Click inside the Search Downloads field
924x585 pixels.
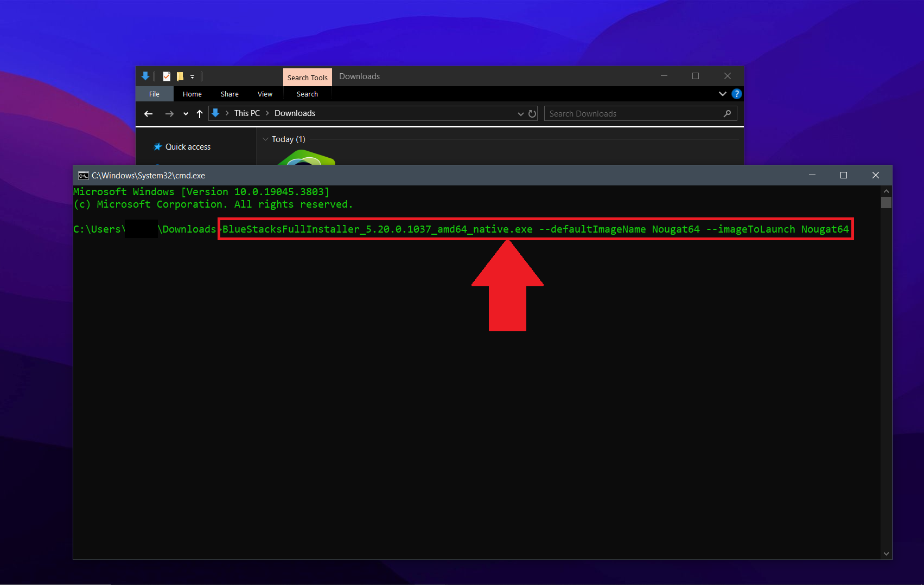pos(624,113)
